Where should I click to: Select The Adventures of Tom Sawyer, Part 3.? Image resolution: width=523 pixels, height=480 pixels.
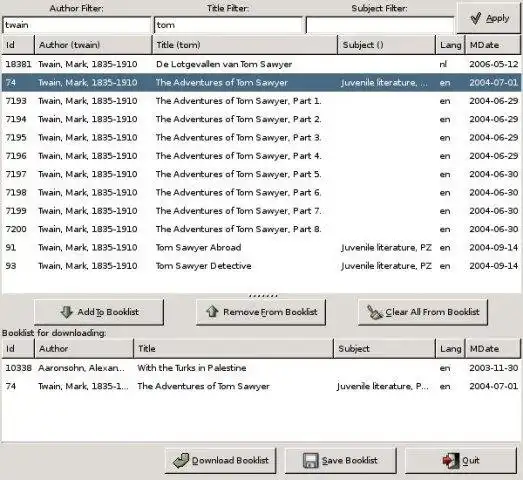point(262,137)
